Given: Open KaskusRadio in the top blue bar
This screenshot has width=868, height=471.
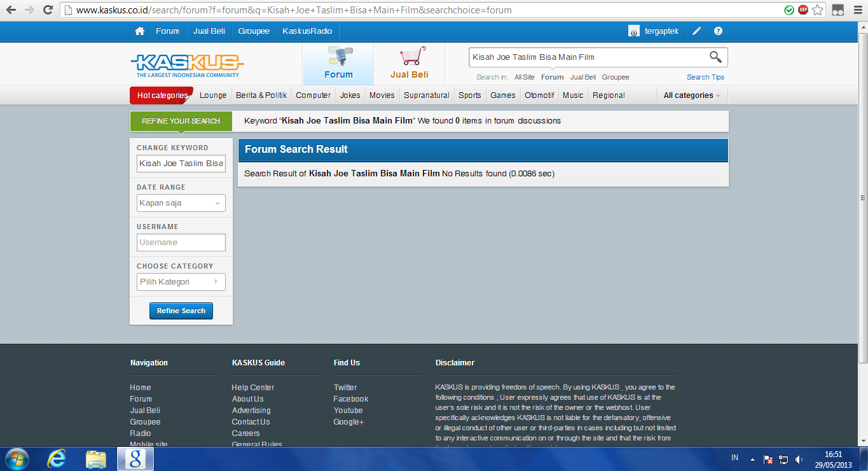Looking at the screenshot, I should 308,31.
